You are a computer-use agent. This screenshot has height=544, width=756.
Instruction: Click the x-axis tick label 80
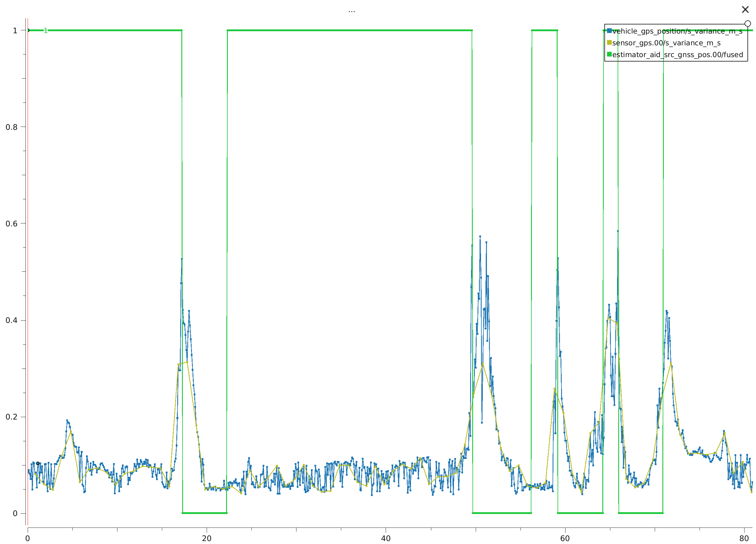(x=744, y=538)
